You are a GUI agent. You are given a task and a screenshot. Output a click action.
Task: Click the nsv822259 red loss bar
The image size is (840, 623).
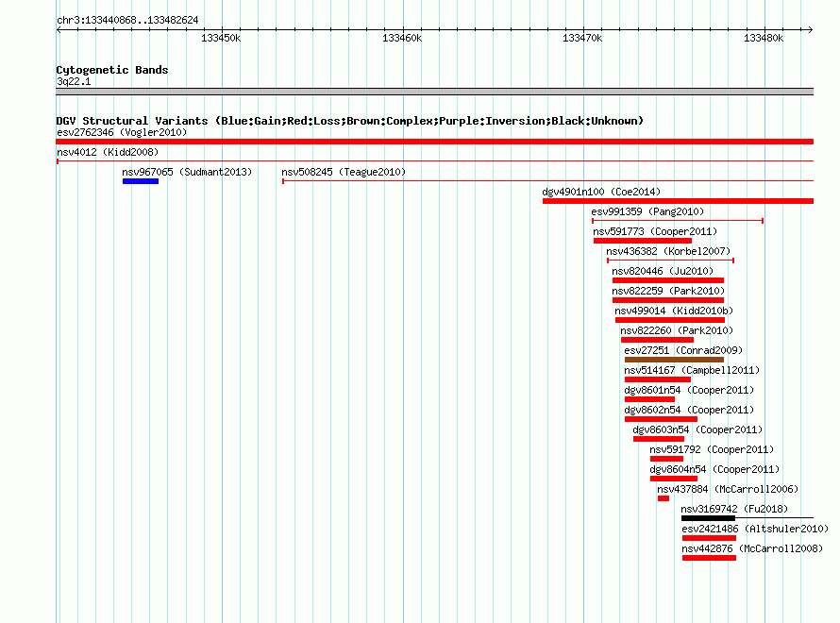[668, 300]
